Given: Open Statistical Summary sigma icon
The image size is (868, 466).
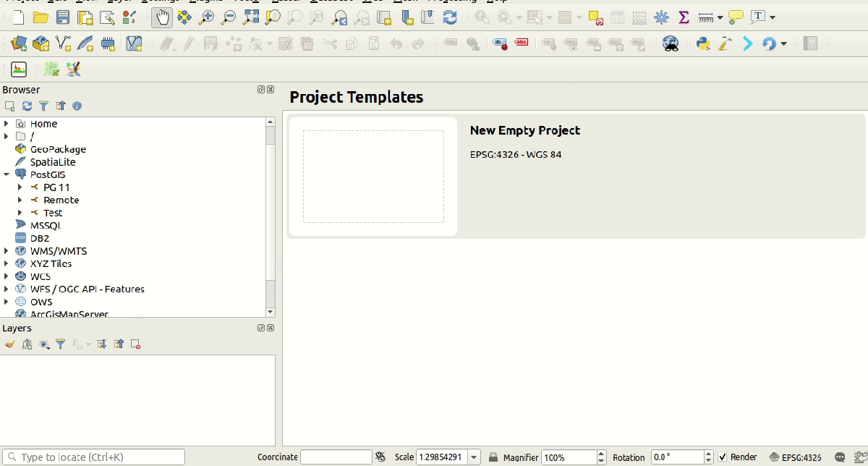Looking at the screenshot, I should coord(683,17).
